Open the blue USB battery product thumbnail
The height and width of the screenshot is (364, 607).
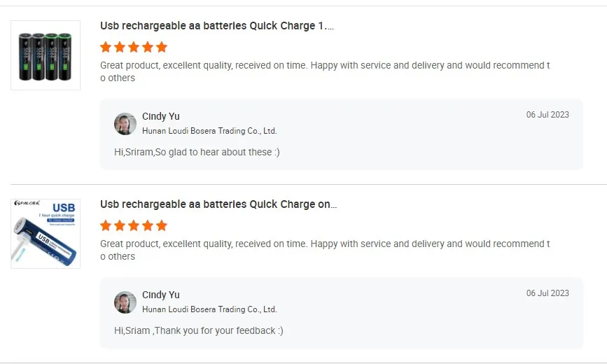46,234
